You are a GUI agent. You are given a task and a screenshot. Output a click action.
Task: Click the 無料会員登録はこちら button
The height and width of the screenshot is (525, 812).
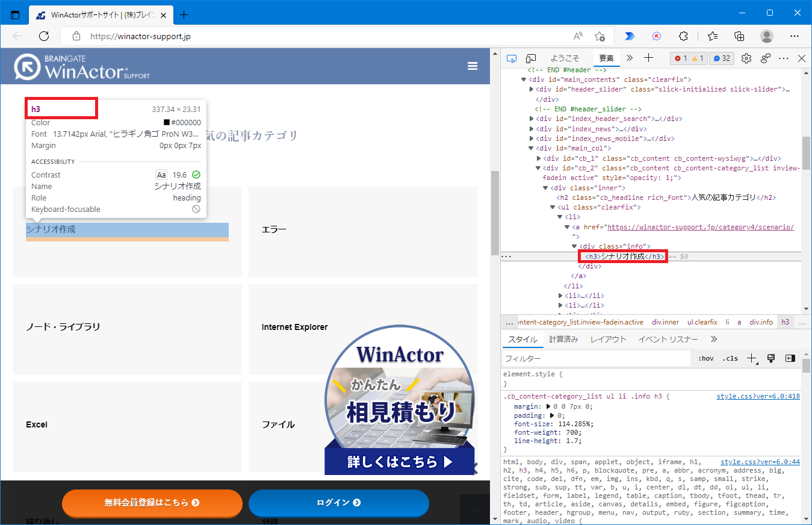pos(152,504)
